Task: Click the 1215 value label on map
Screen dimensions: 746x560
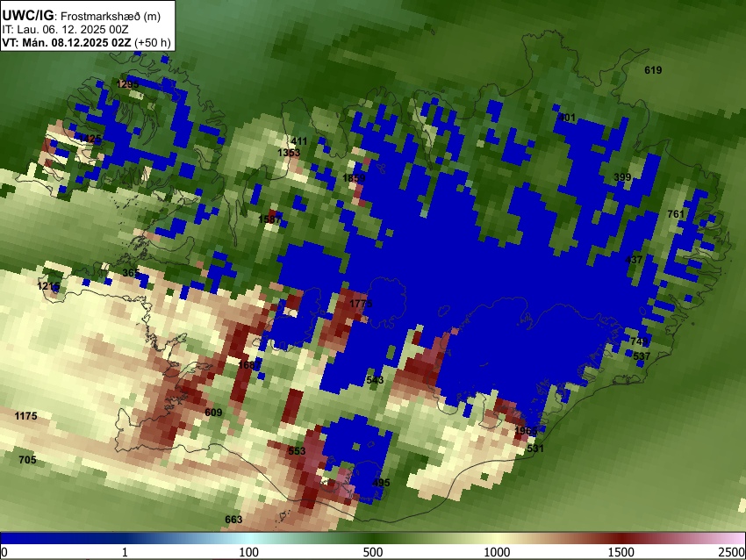Action: (x=48, y=286)
